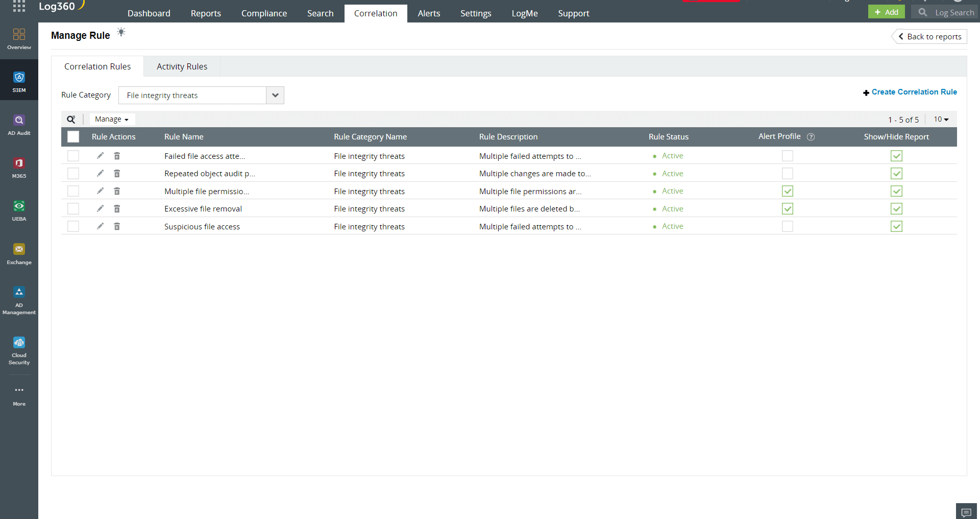Open the Compliance top menu
Viewport: 980px width, 519px height.
264,13
